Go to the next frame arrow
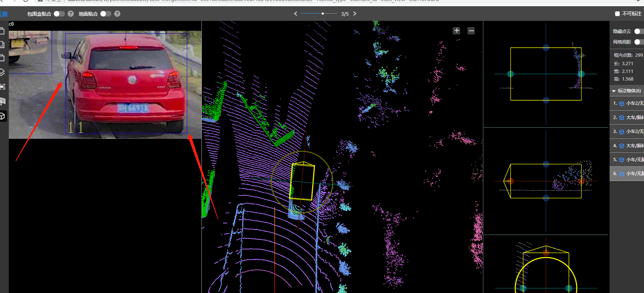 [x=355, y=14]
